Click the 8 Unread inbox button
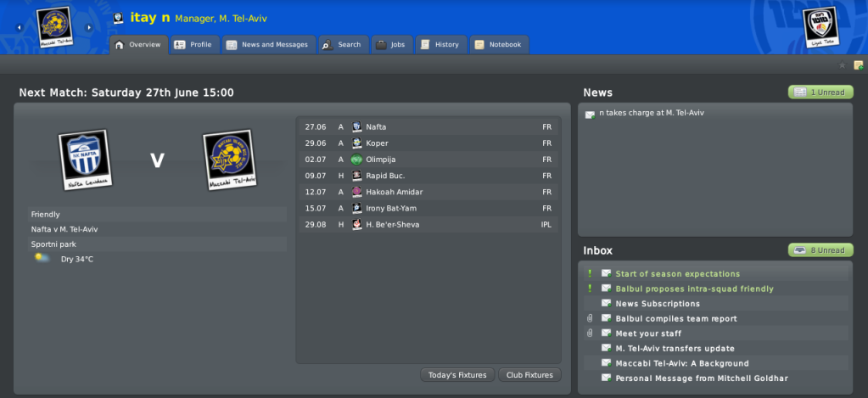Image resolution: width=868 pixels, height=398 pixels. tap(820, 250)
